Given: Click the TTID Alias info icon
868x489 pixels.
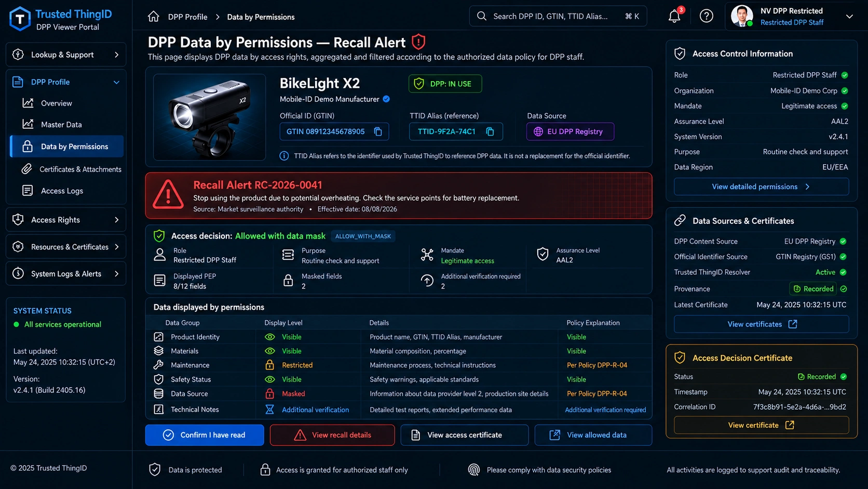Looking at the screenshot, I should tap(284, 156).
